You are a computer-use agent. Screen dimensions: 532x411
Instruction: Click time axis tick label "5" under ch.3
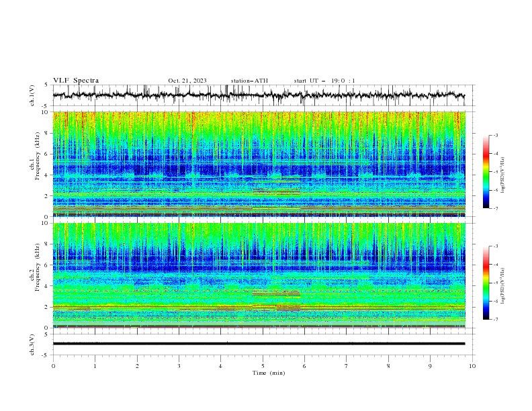[x=263, y=366]
